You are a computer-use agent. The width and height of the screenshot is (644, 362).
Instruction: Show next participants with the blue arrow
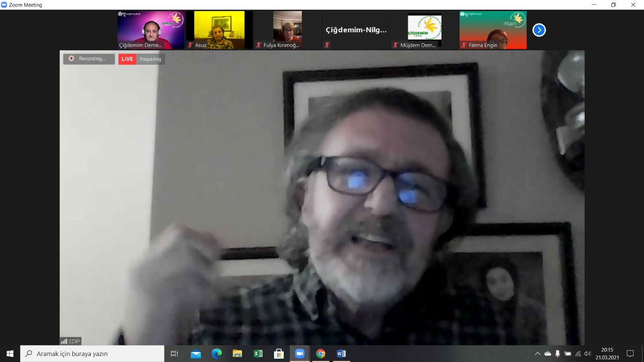click(x=539, y=30)
